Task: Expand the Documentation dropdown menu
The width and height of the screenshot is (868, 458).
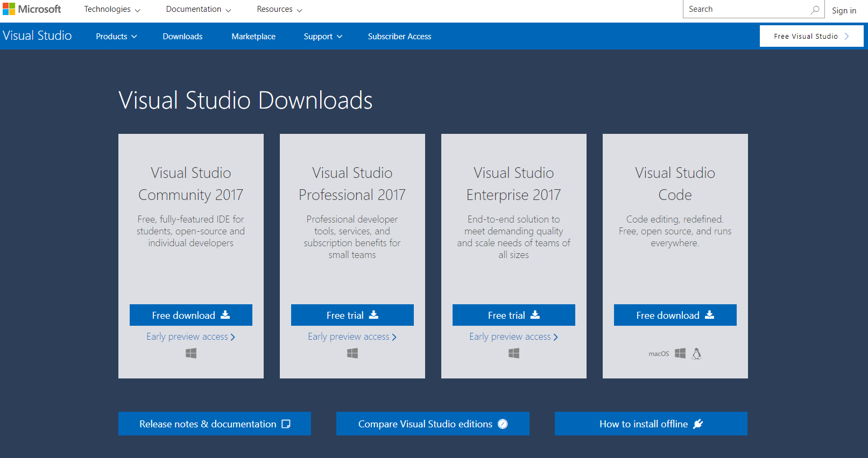Action: pos(199,9)
